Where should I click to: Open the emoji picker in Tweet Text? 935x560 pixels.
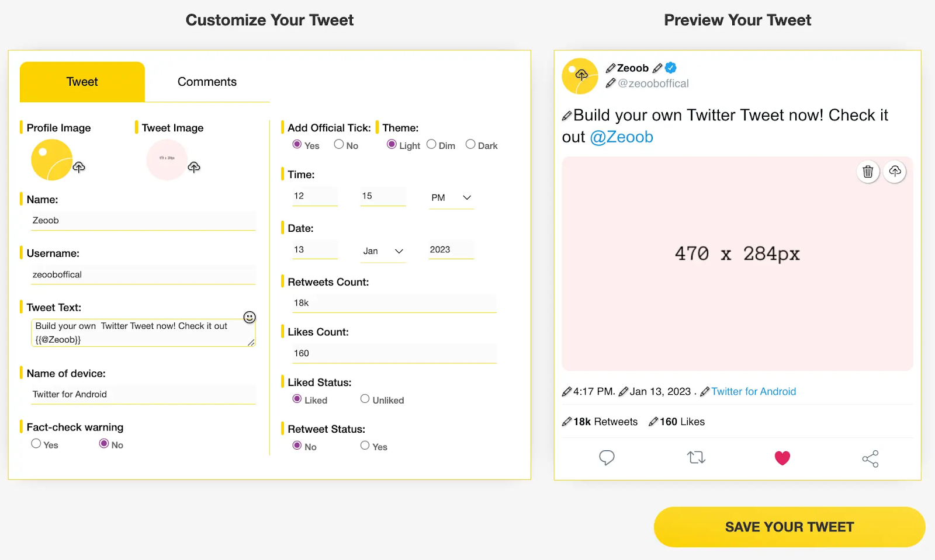[250, 317]
